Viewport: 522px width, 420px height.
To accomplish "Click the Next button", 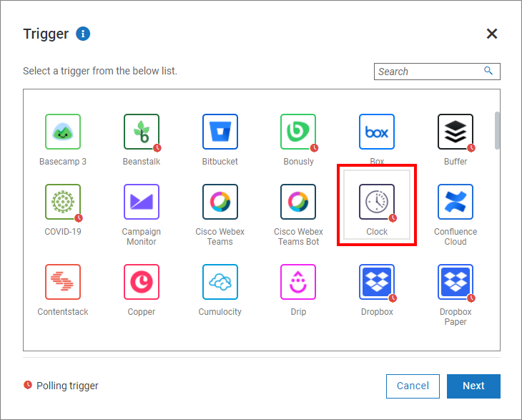I will (473, 386).
